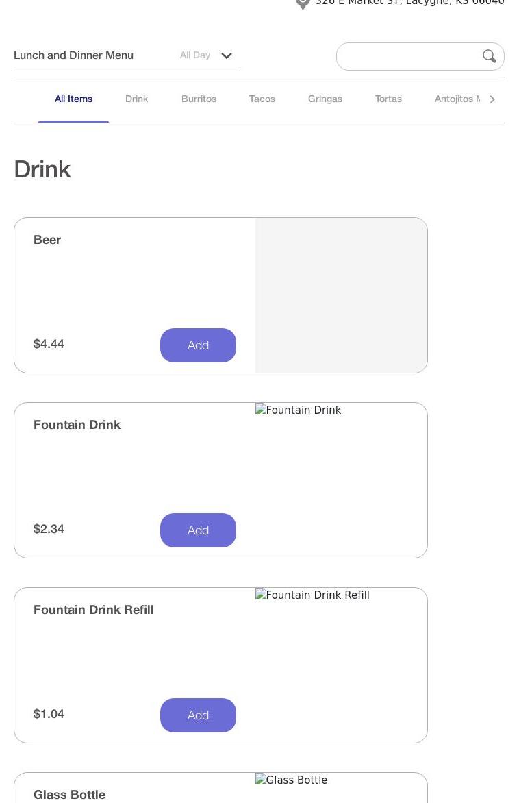Click the search magnifier icon
The image size is (532, 803).
coord(489,56)
